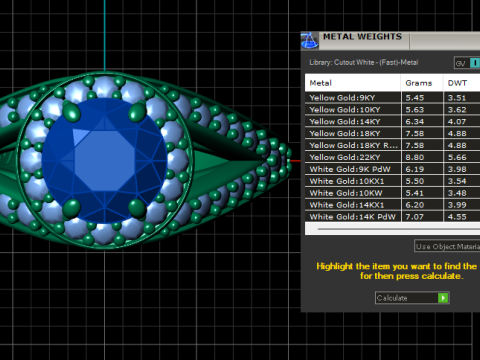Select the Yellow Gold:9KY row

(x=392, y=98)
